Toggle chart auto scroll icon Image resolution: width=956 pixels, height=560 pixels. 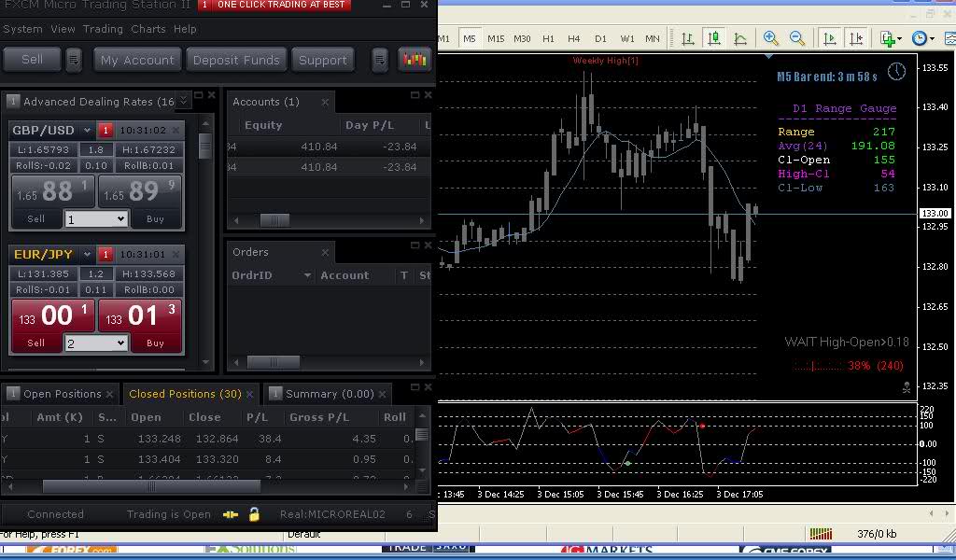coord(829,38)
